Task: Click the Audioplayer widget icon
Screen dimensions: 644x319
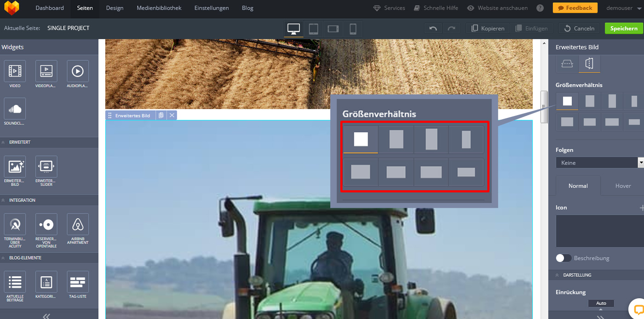Action: click(x=78, y=71)
